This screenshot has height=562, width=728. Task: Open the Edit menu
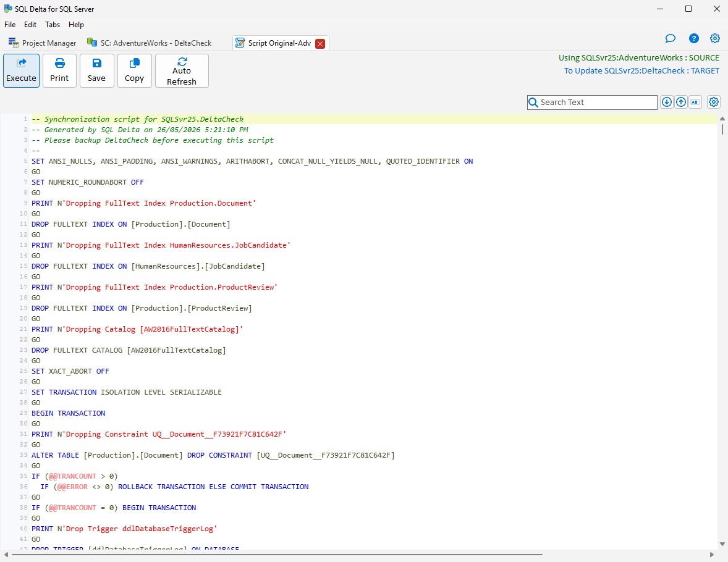coord(30,25)
